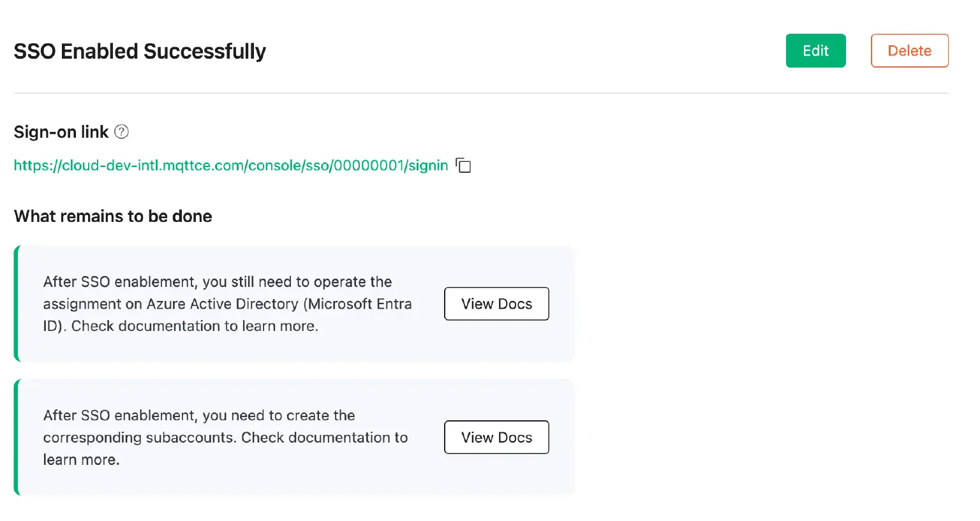
Task: Open documentation from the first View Docs button
Action: click(x=496, y=304)
